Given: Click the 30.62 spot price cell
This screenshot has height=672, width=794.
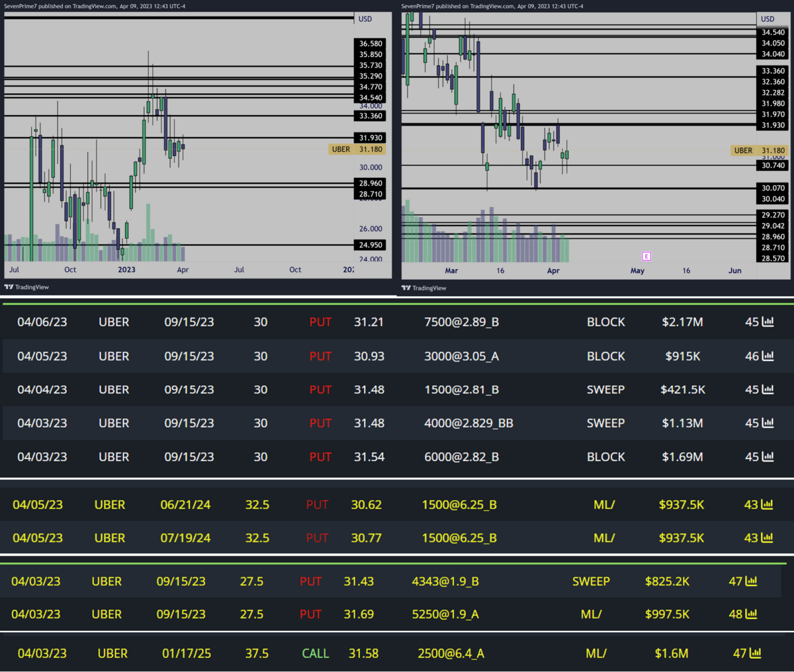Looking at the screenshot, I should pyautogui.click(x=366, y=505).
